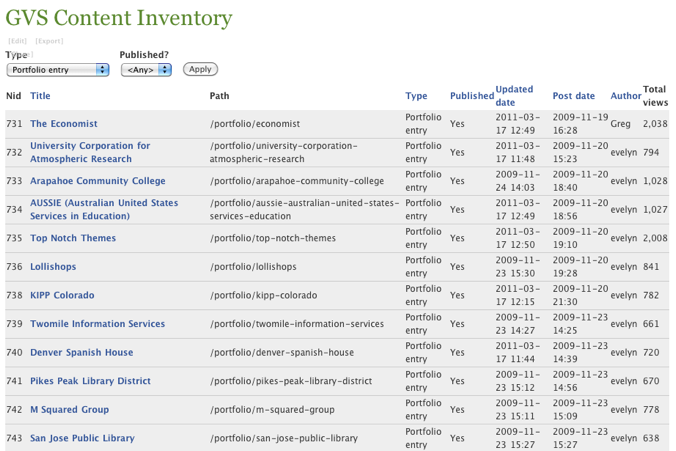Sort table by Type column header
The height and width of the screenshot is (451, 676).
pos(416,96)
